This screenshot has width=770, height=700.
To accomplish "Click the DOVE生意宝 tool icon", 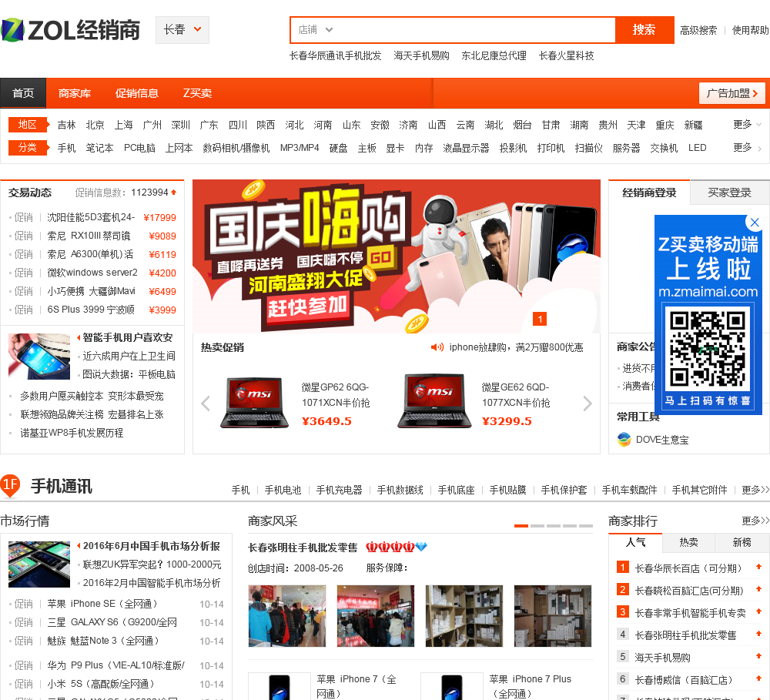I will (624, 439).
